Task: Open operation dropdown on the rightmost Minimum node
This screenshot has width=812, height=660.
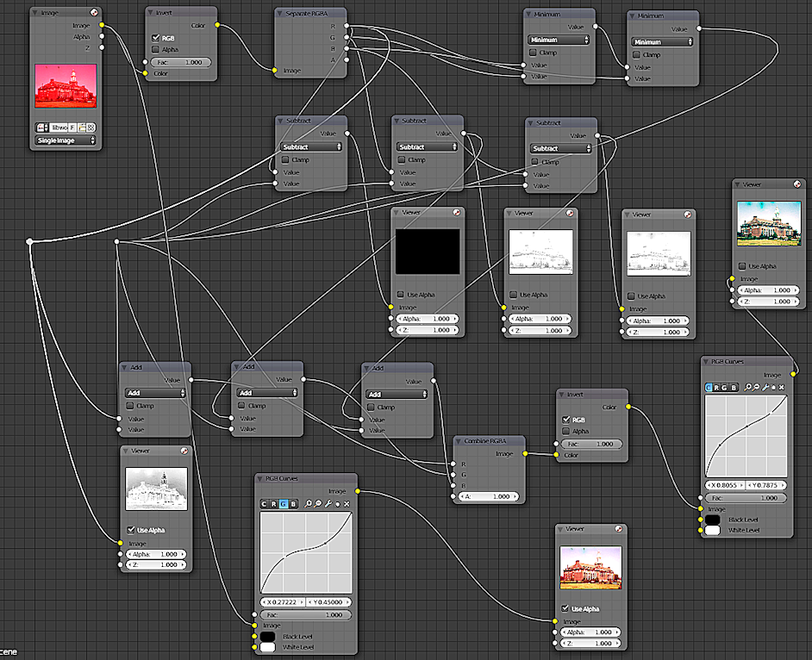Action: [661, 42]
